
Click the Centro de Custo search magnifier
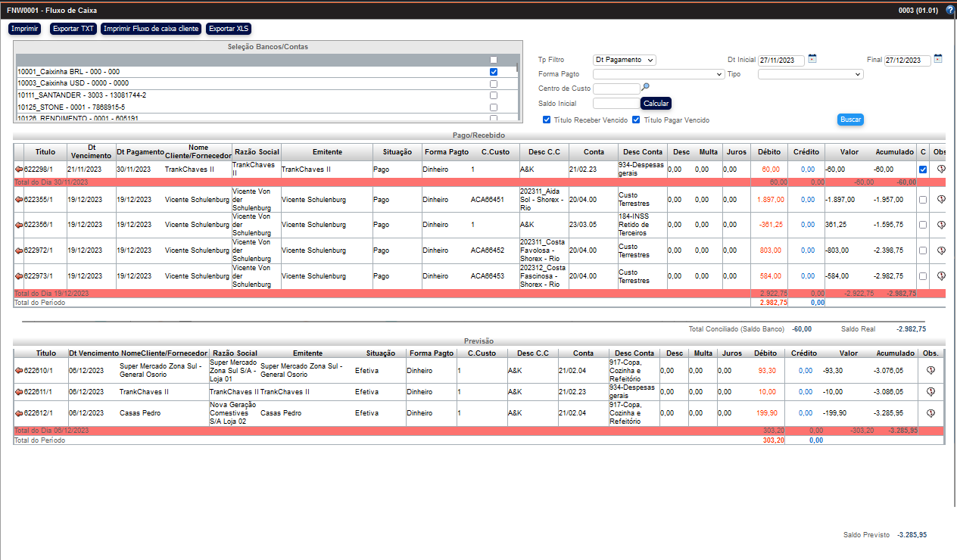[x=646, y=88]
